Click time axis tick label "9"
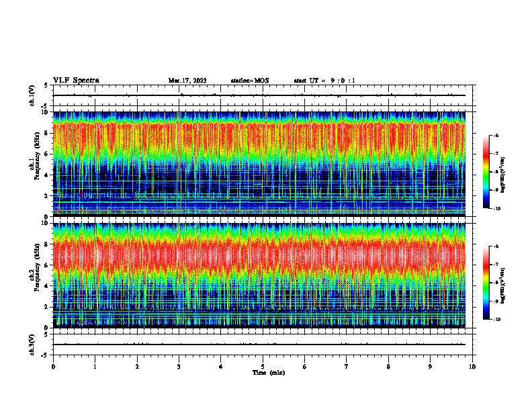Viewport: 532px width, 411px height. coord(430,367)
